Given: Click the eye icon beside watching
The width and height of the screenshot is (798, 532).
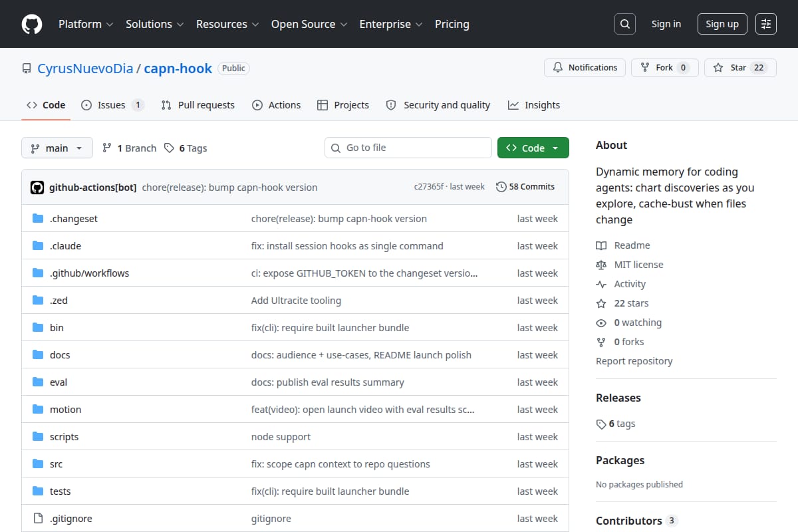Looking at the screenshot, I should pos(601,323).
